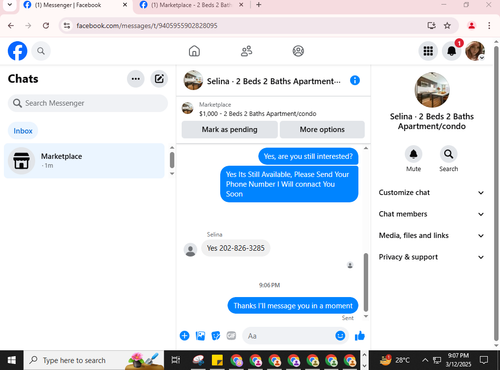Choose a sticker icon
The width and height of the screenshot is (500, 370).
[x=216, y=336]
